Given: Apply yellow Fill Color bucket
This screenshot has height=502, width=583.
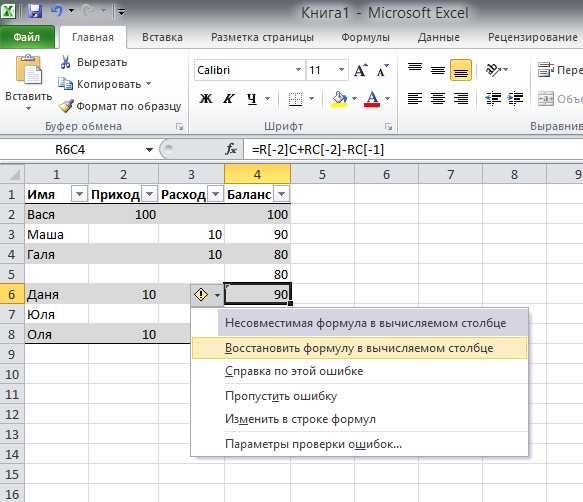Looking at the screenshot, I should [x=339, y=99].
